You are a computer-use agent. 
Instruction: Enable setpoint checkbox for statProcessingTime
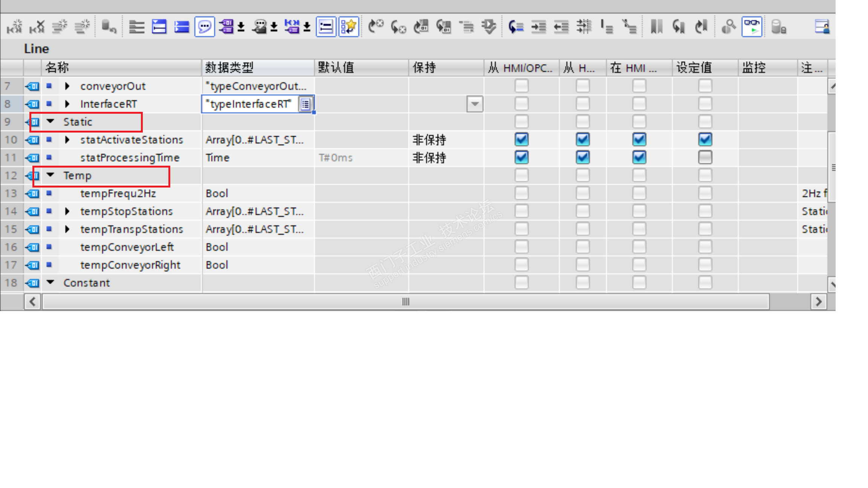(x=705, y=157)
